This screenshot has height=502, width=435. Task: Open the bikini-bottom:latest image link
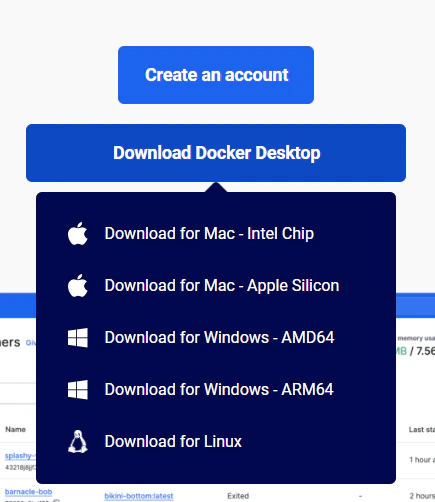[x=139, y=496]
